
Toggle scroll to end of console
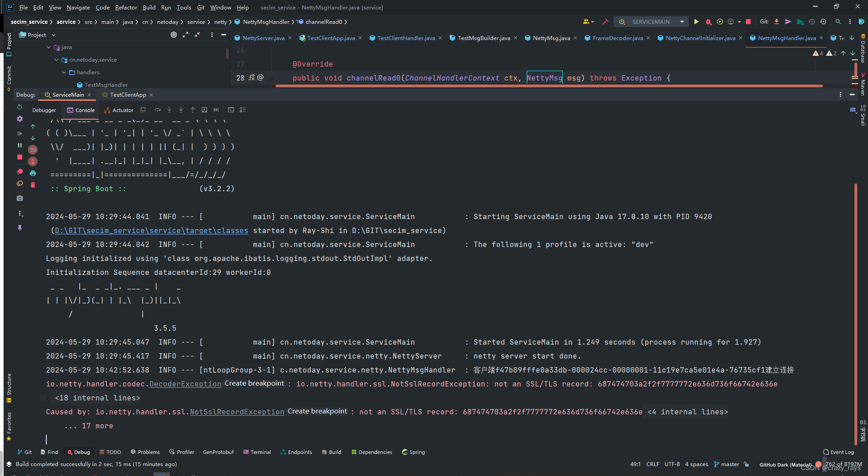[33, 162]
